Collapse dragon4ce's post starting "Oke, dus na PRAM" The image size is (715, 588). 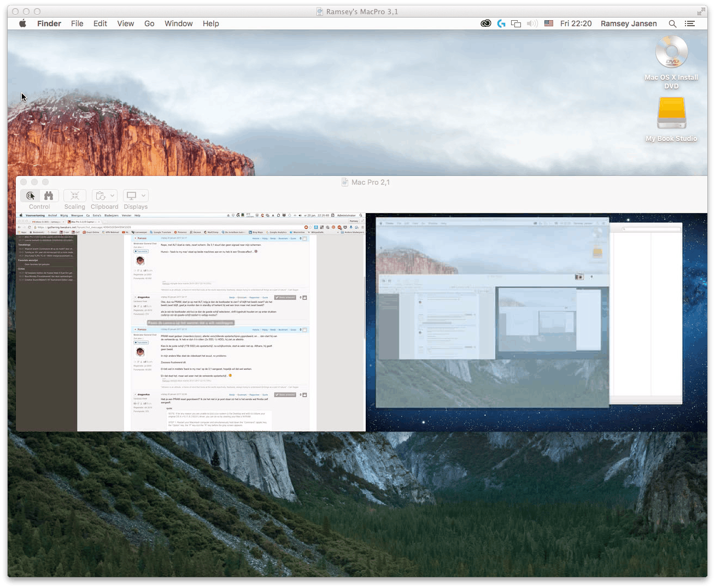point(134,297)
